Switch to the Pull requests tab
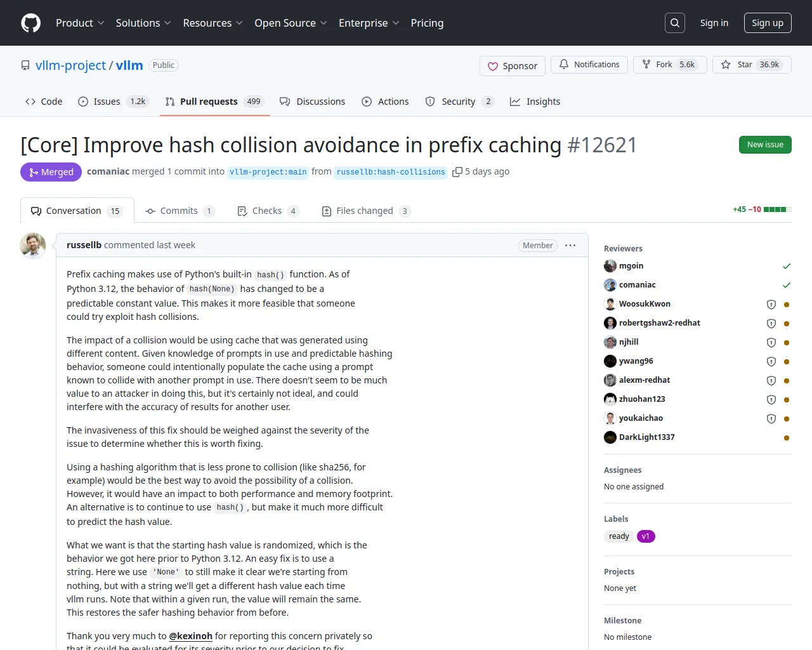The image size is (812, 650). pyautogui.click(x=214, y=102)
